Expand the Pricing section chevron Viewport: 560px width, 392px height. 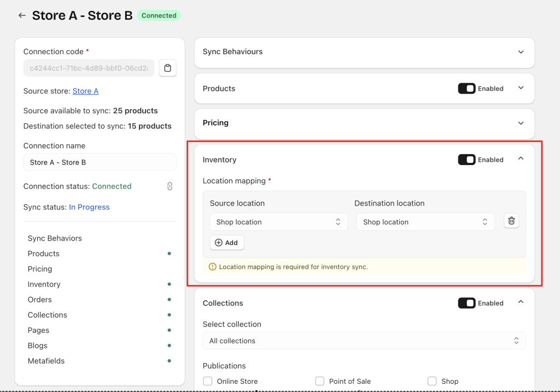pos(521,123)
